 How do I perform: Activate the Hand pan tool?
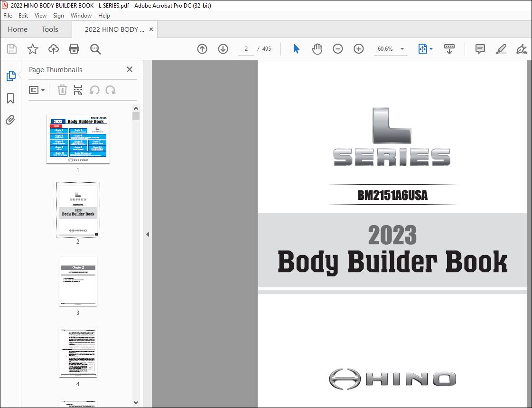coord(317,49)
